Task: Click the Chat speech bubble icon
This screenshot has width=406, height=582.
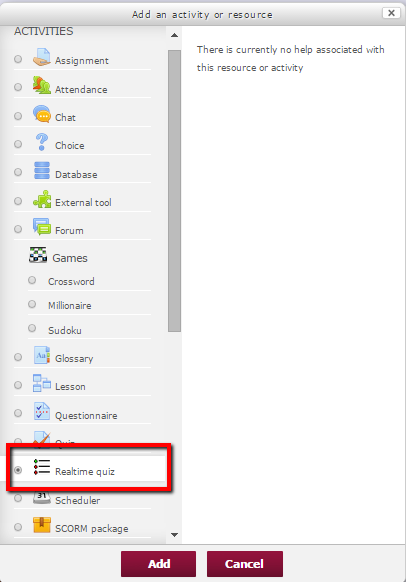Action: point(42,114)
